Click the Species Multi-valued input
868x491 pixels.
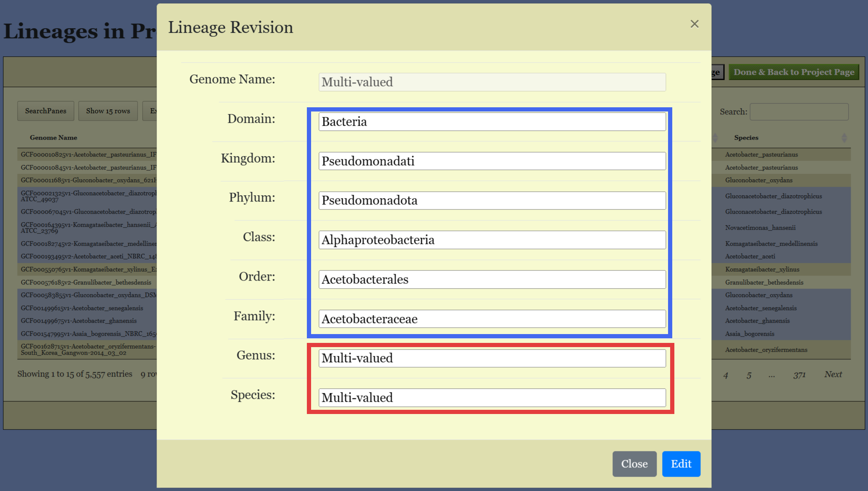pos(492,398)
